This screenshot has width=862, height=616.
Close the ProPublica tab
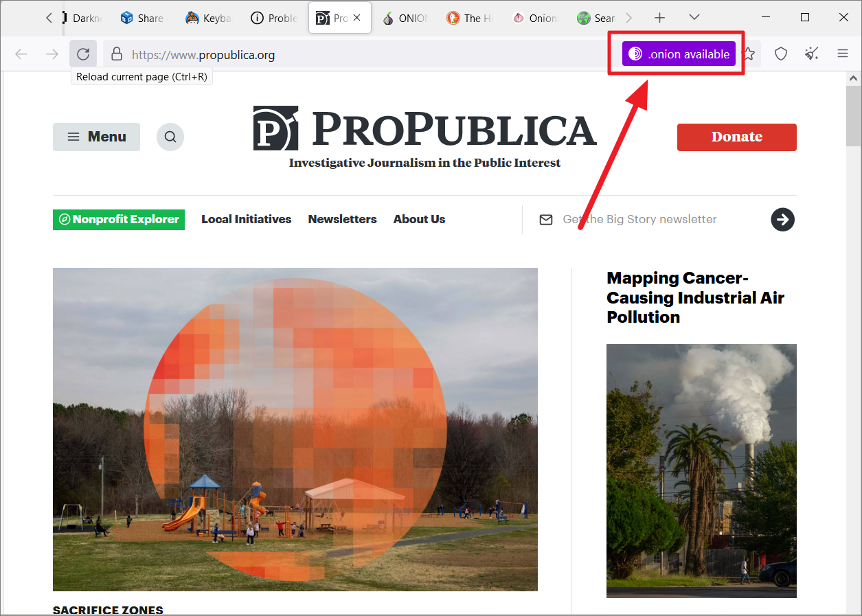pos(356,19)
